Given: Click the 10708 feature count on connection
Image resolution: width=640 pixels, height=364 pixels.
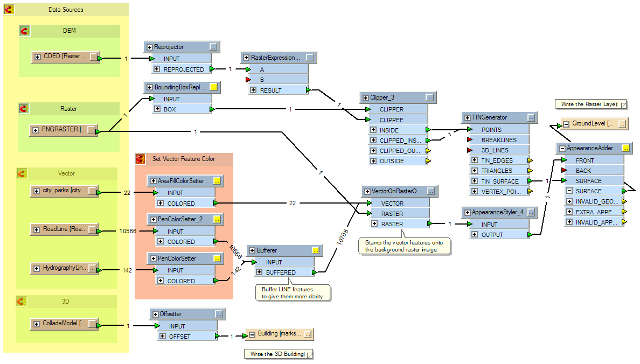Looking at the screenshot, I should pyautogui.click(x=343, y=237).
